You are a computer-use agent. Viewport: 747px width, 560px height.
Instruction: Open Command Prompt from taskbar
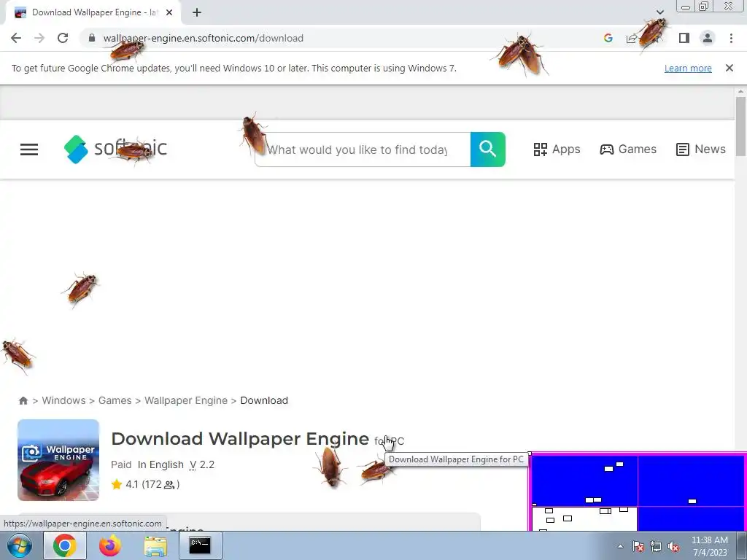(200, 545)
